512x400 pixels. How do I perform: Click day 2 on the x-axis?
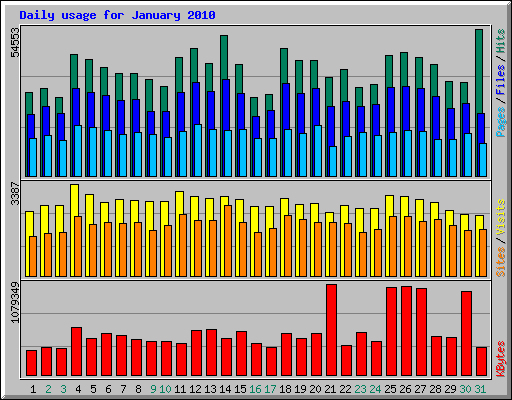point(48,389)
